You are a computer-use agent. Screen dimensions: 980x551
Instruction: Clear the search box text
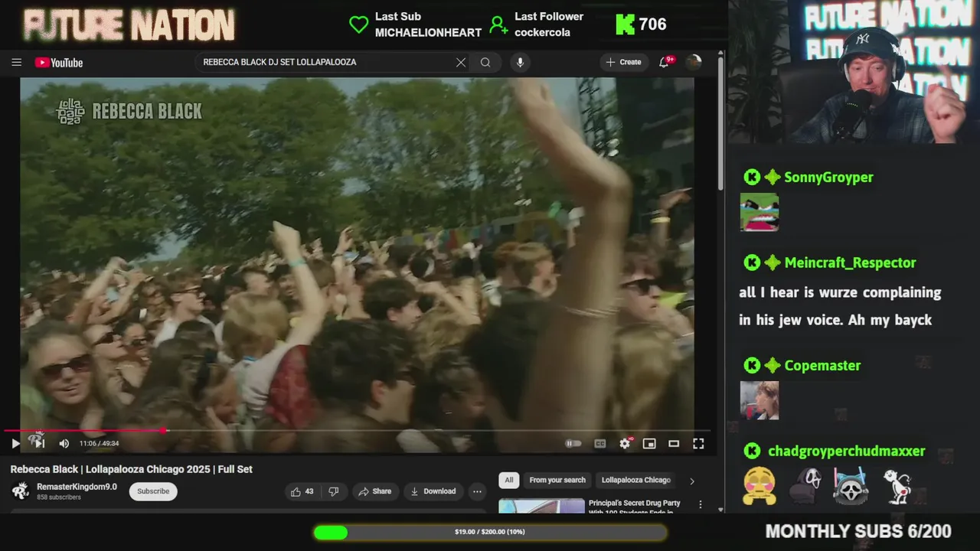coord(460,62)
